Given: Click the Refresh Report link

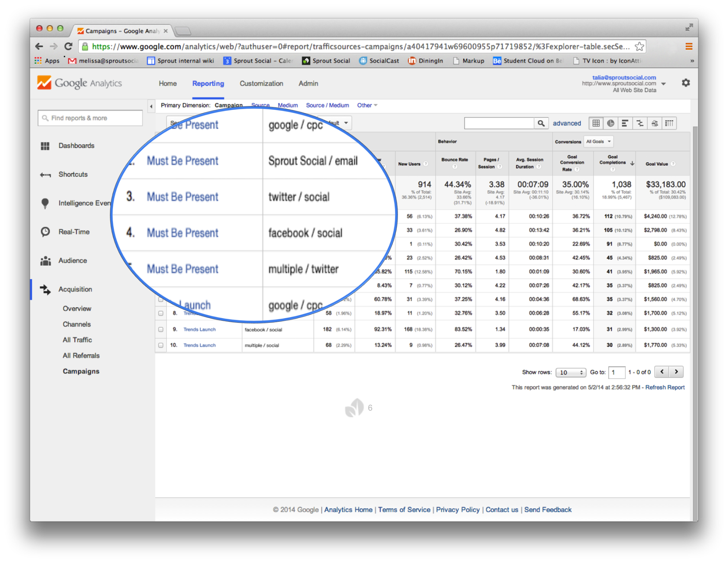Looking at the screenshot, I should (665, 387).
